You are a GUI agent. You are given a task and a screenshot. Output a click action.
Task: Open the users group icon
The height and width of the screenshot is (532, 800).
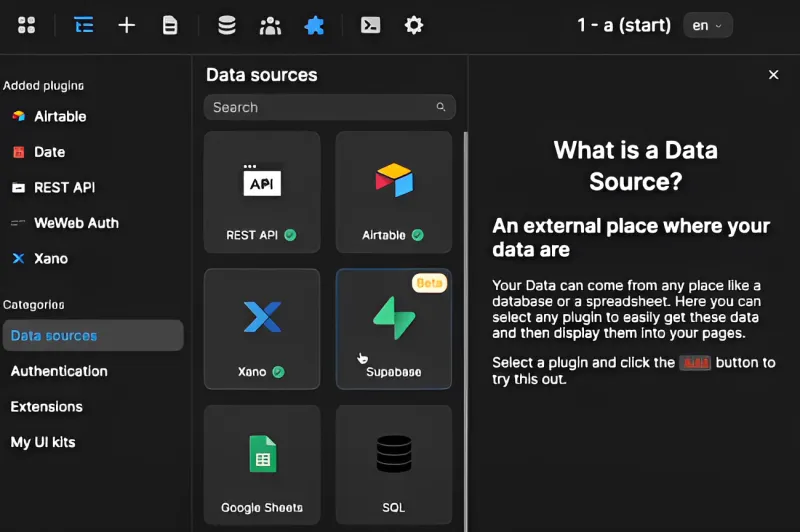[270, 26]
